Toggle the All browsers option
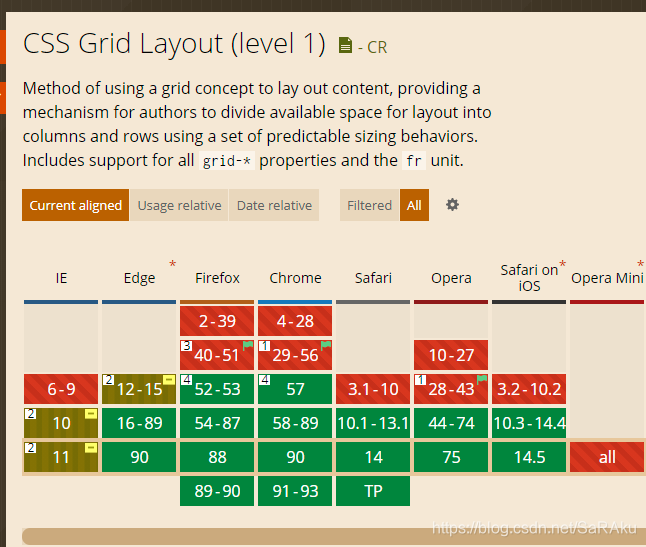646x547 pixels. click(414, 205)
